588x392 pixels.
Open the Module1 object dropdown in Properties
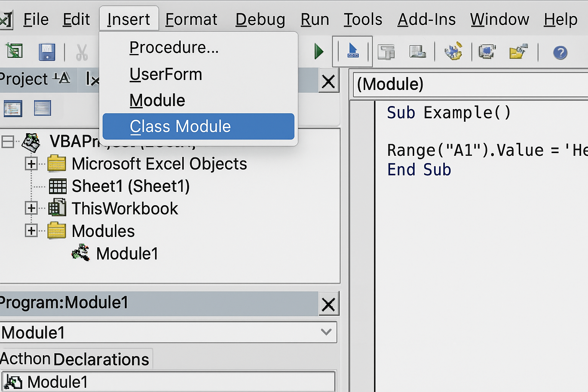[x=326, y=332]
